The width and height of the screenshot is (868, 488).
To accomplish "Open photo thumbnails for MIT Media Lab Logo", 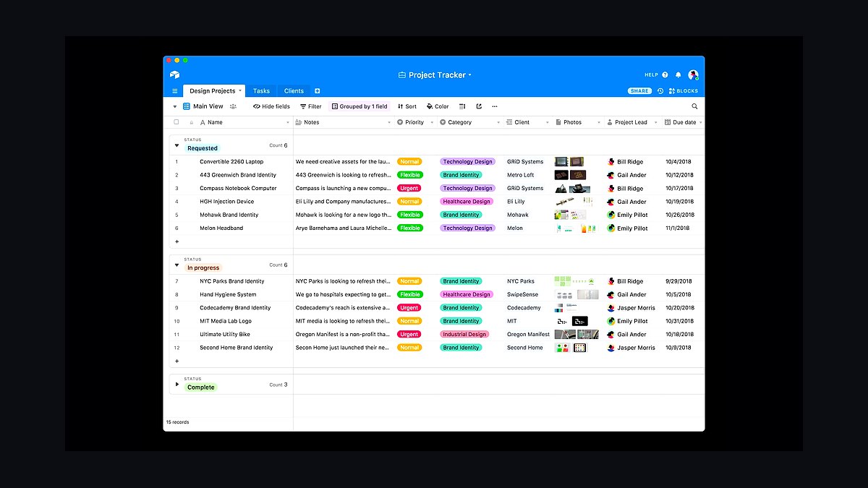I will pyautogui.click(x=571, y=321).
